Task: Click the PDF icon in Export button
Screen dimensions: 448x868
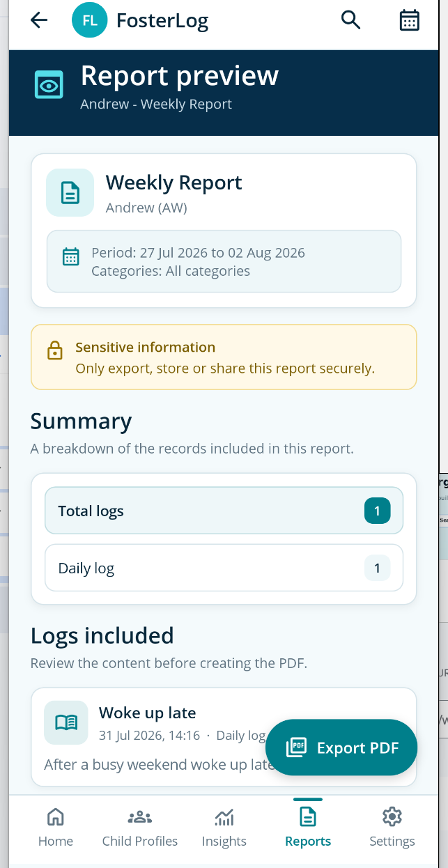Action: (296, 747)
